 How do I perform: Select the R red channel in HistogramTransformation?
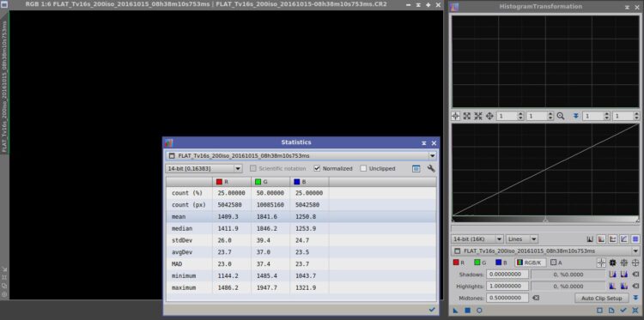click(459, 263)
